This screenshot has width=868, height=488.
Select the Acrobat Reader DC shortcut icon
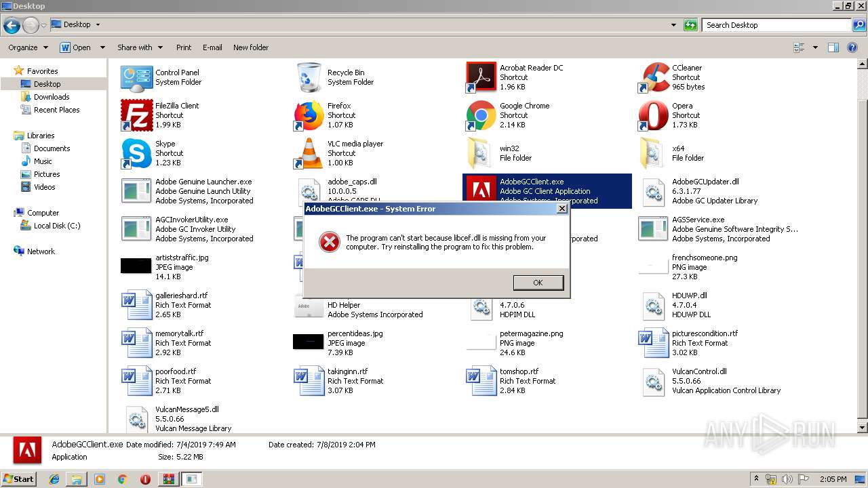pos(481,78)
